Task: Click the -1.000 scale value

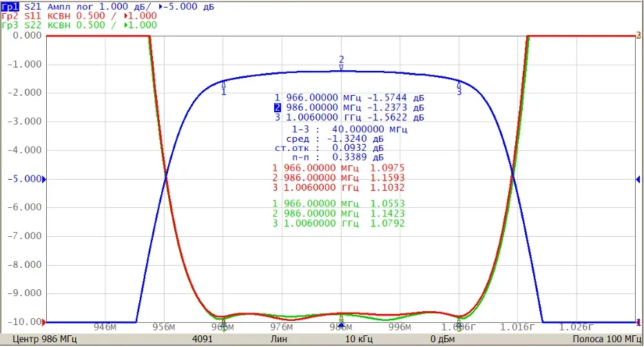Action: point(25,65)
